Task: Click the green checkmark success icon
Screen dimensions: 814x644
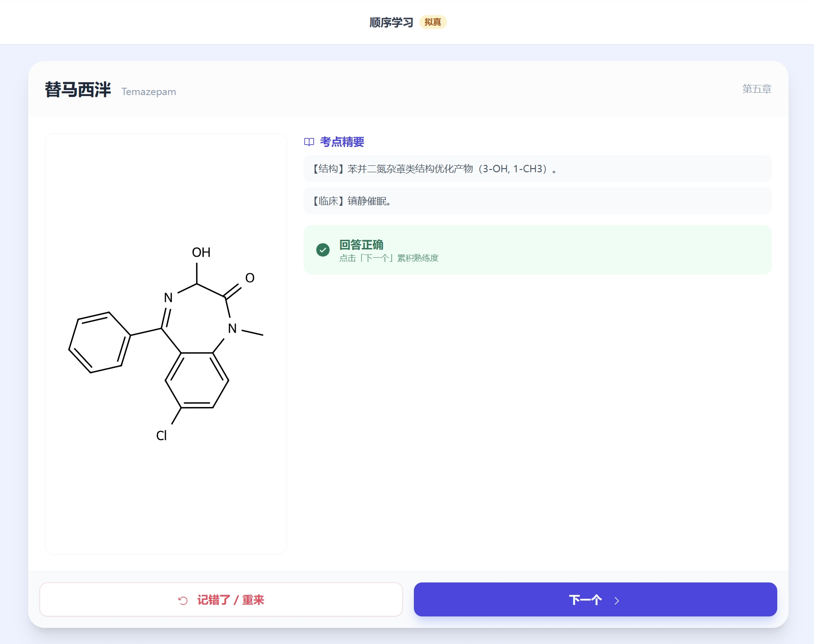Action: coord(323,250)
